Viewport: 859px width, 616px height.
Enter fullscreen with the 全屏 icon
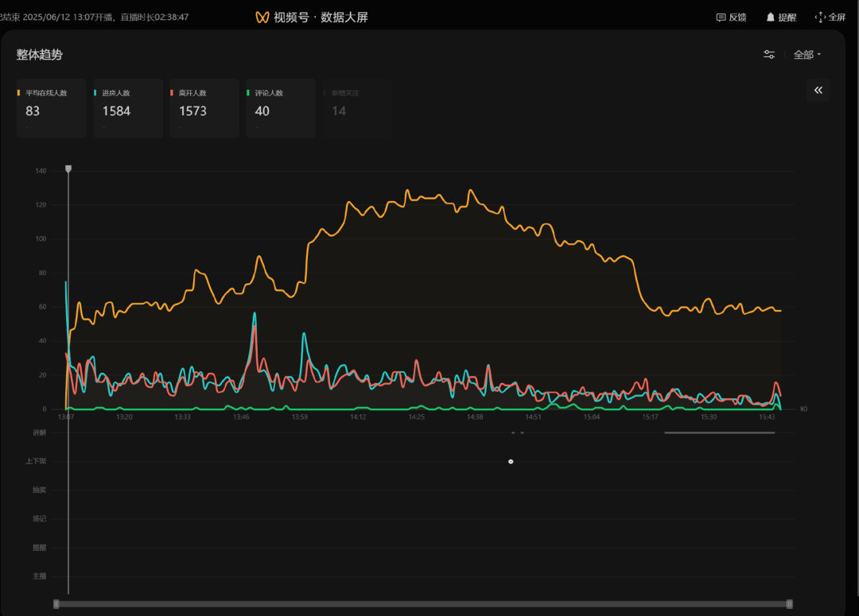pyautogui.click(x=820, y=17)
